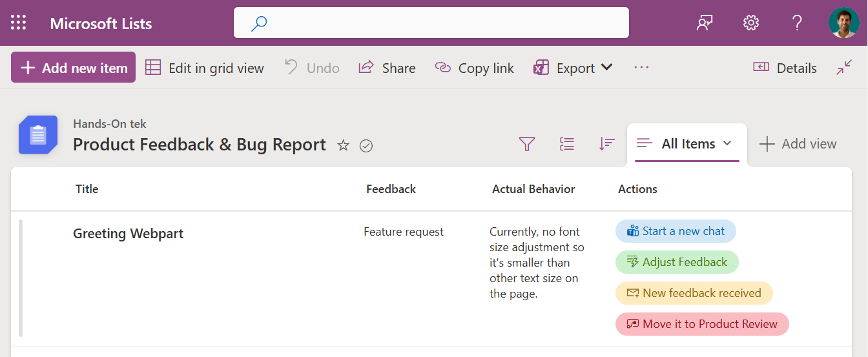Click the Title column header
Screen dimensions: 868x357
(87, 189)
